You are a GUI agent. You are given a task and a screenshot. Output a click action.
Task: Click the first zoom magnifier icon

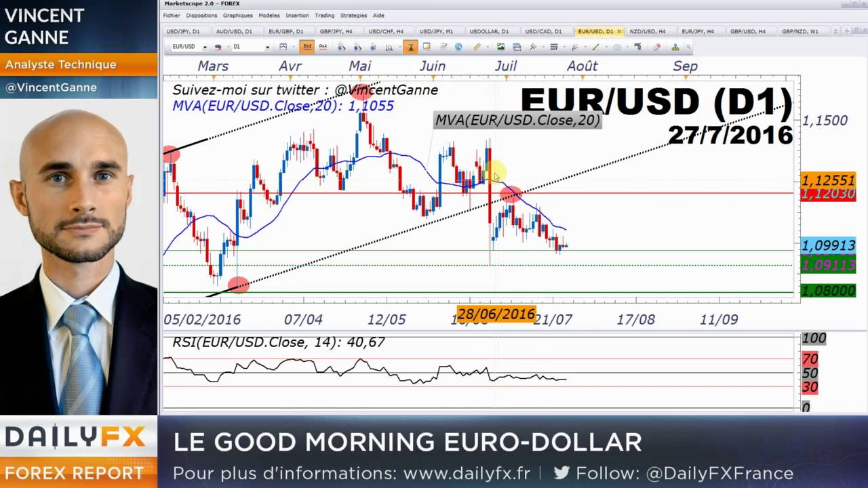(341, 47)
